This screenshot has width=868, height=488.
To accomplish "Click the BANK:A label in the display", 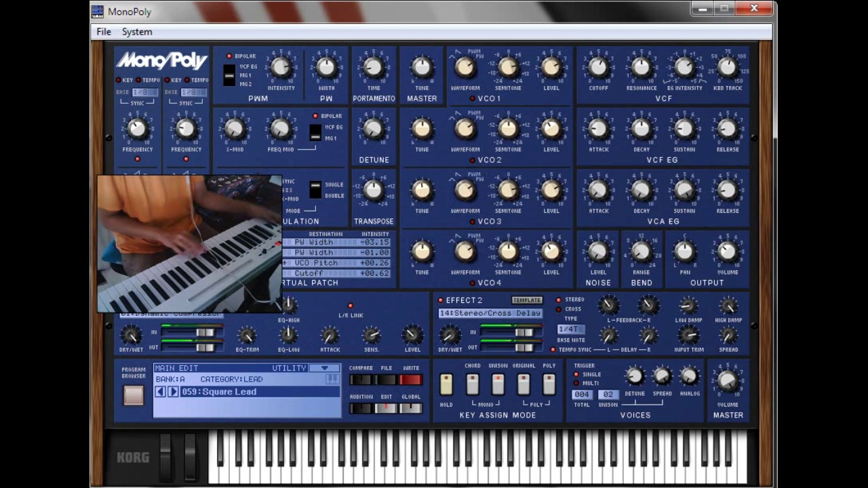I will [170, 380].
